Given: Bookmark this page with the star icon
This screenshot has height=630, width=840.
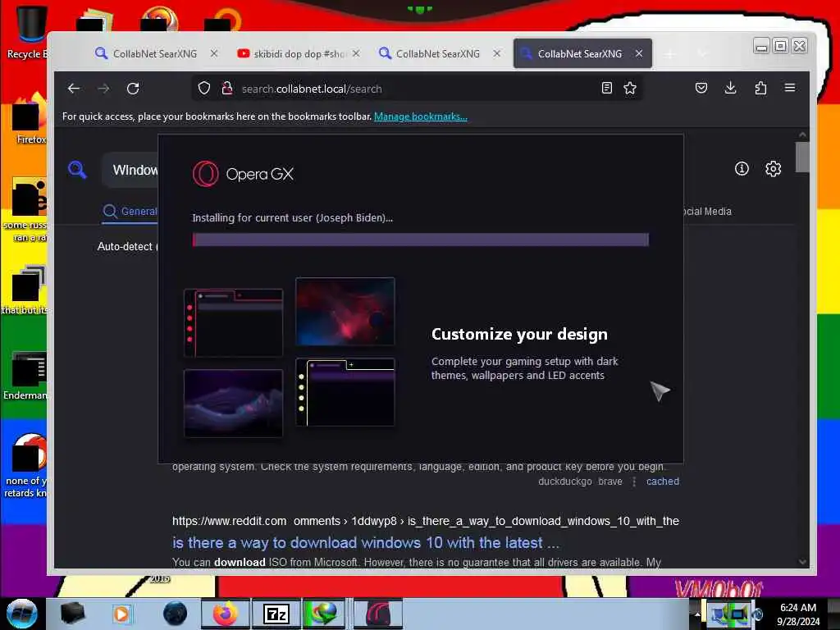Looking at the screenshot, I should [630, 88].
